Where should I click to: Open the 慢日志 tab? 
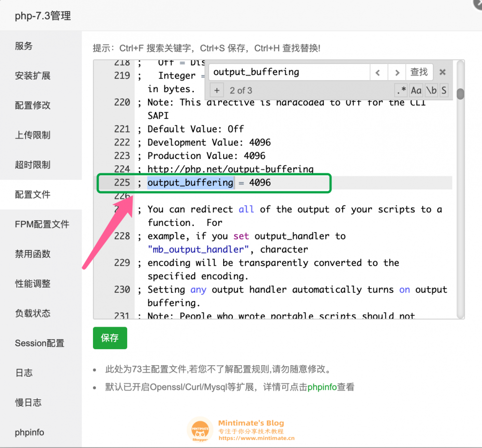tap(41, 403)
